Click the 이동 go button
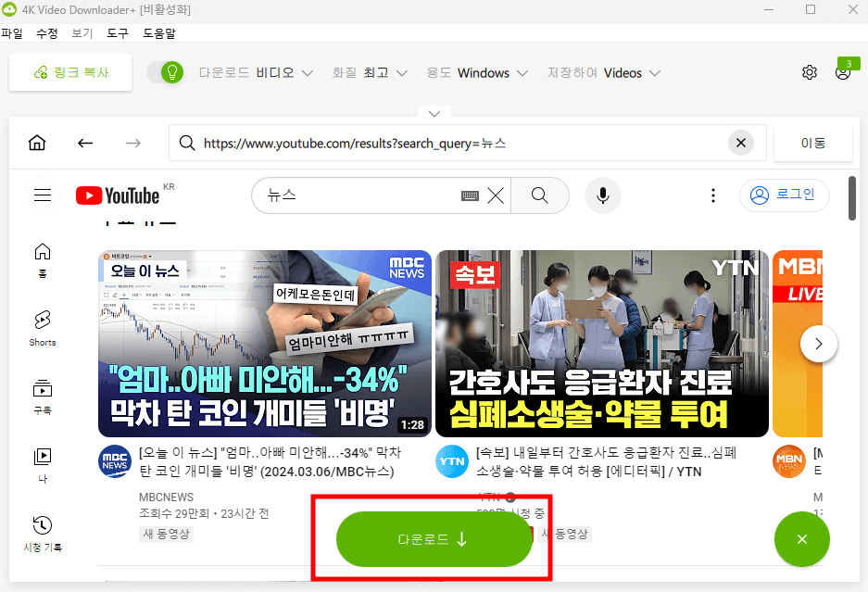This screenshot has height=592, width=868. tap(812, 143)
